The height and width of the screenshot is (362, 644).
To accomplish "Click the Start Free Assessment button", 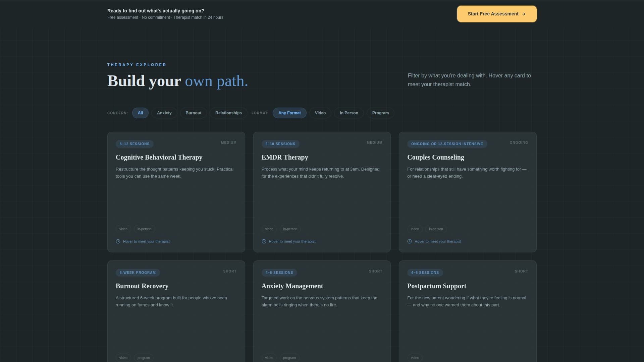I will pyautogui.click(x=496, y=14).
